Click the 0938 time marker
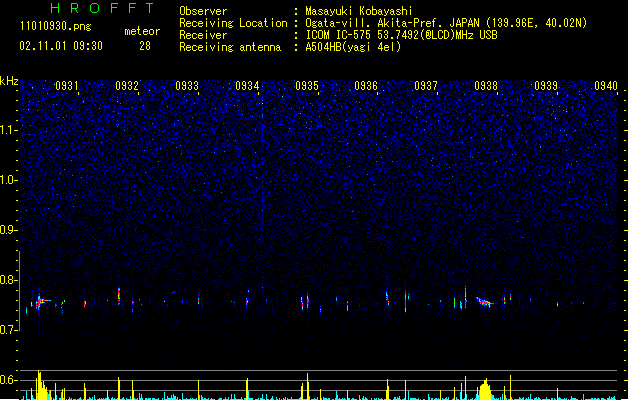Viewport: 629px width, 400px height. tap(486, 86)
